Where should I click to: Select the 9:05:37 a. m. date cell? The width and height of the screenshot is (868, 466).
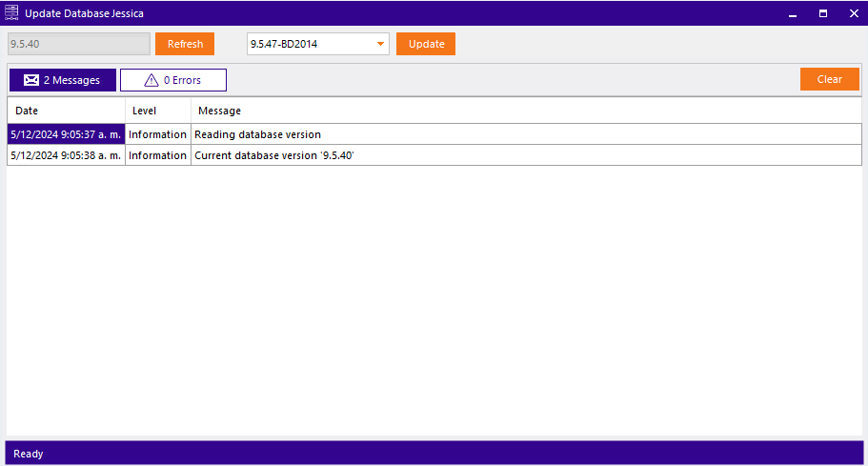(66, 134)
